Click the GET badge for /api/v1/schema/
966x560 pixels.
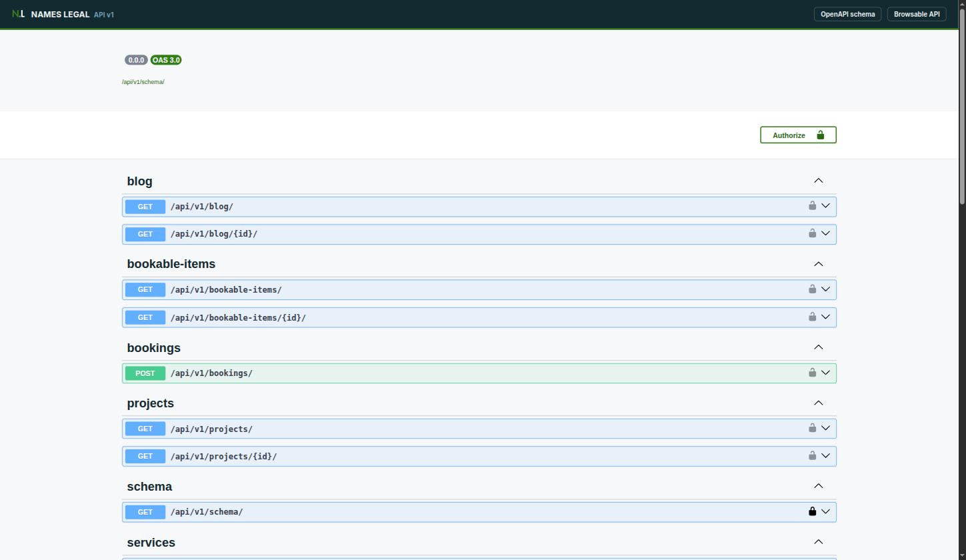[145, 512]
